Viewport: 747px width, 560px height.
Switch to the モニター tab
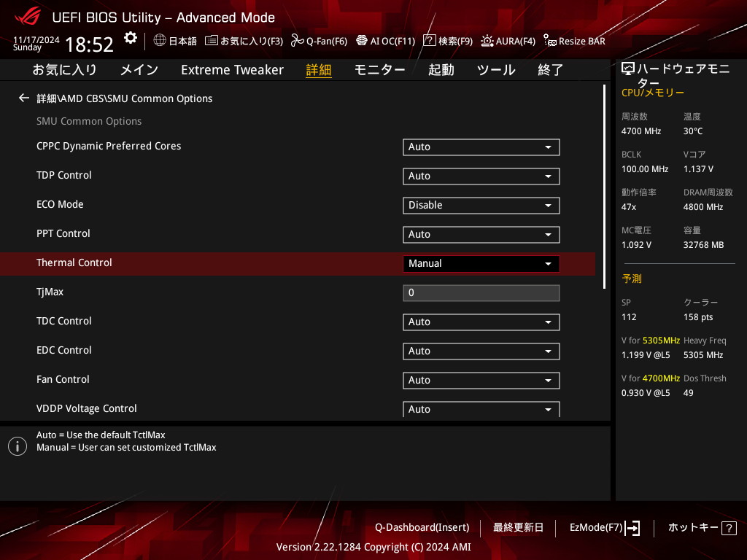click(379, 70)
